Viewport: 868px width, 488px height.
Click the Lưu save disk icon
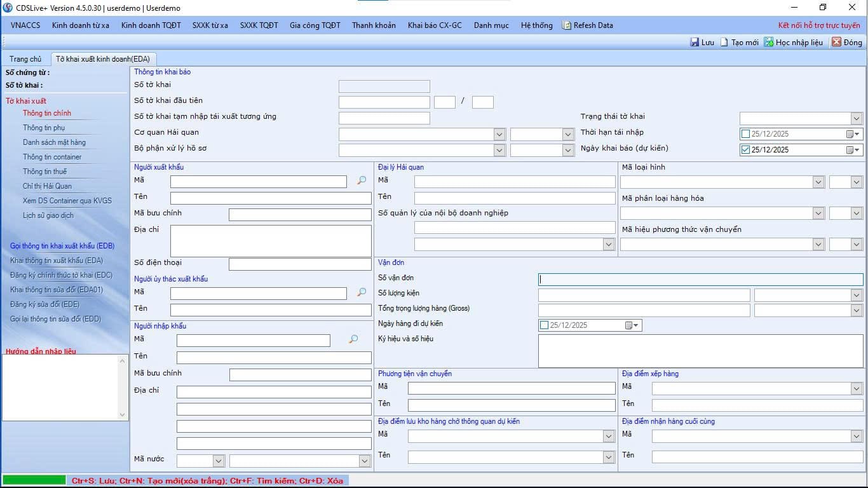(x=695, y=43)
